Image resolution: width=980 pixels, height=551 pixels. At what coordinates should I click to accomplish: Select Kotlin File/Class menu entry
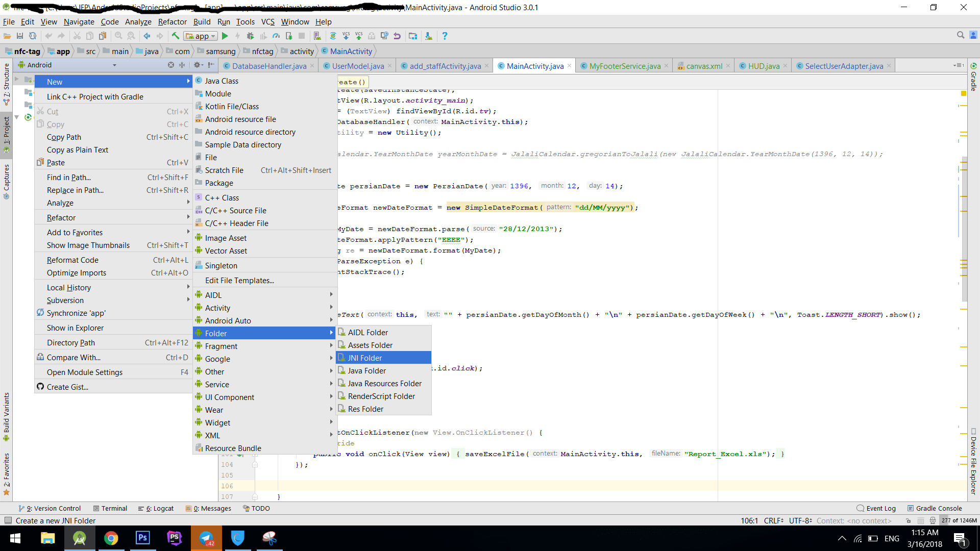coord(264,107)
